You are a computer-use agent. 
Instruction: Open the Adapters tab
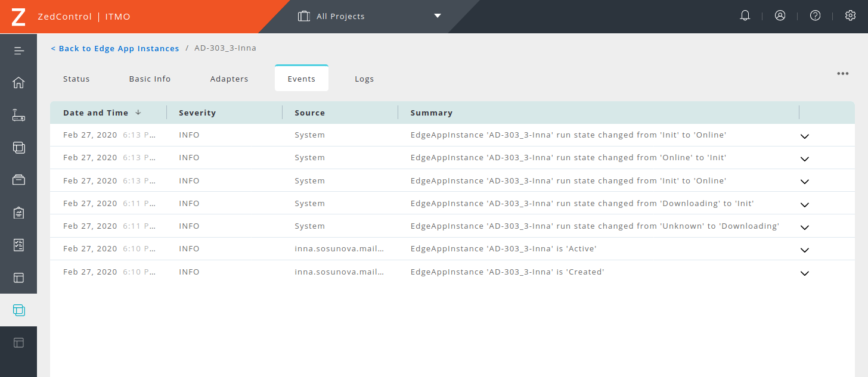(229, 79)
